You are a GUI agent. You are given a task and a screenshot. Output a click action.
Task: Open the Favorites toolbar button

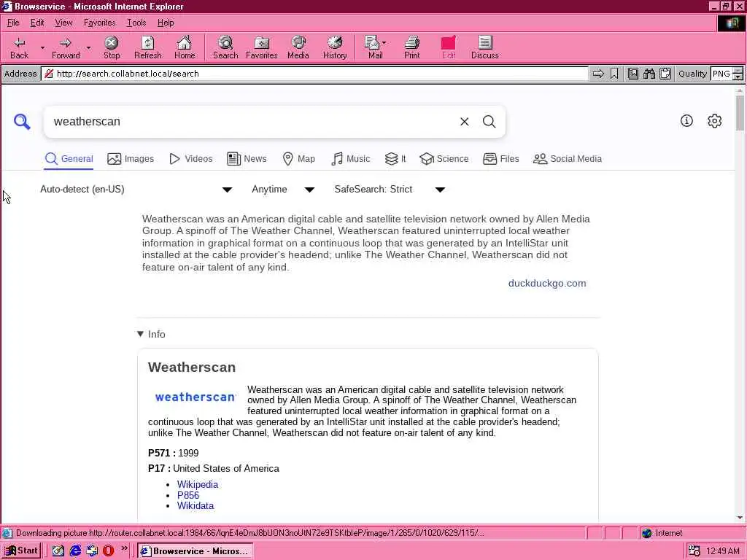pos(262,48)
